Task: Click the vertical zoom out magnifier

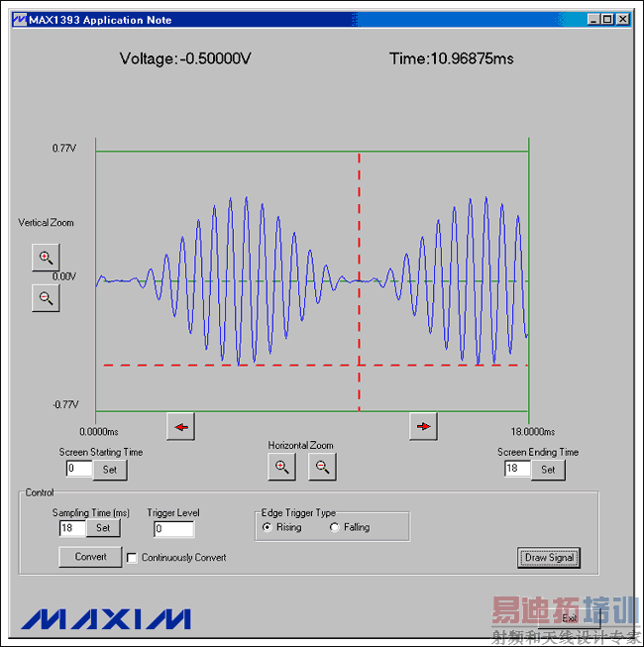Action: pyautogui.click(x=46, y=297)
